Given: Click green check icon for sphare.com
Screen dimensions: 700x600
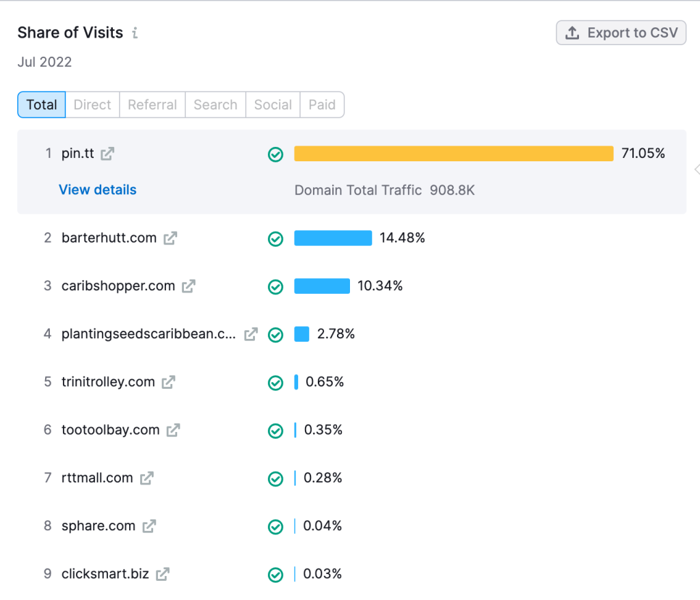Looking at the screenshot, I should click(x=275, y=527).
